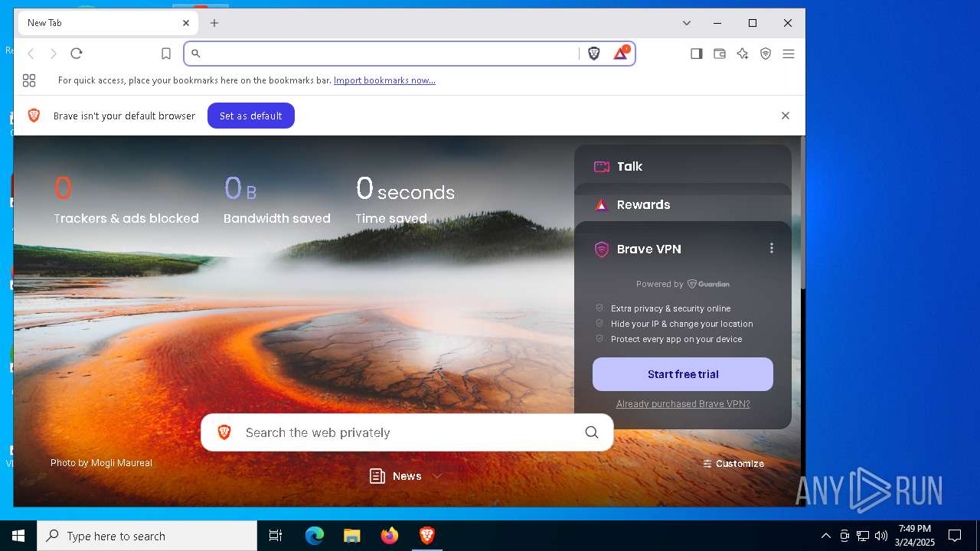Click Protect every app on your device

[676, 339]
